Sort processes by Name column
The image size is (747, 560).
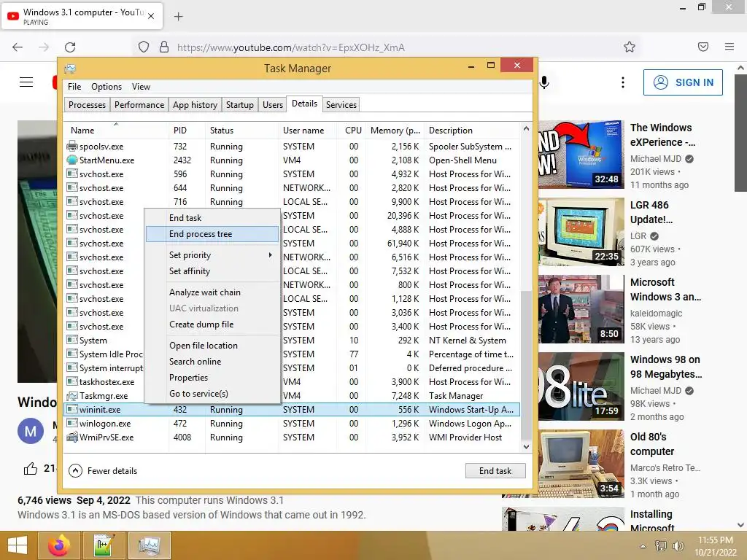[x=116, y=130]
